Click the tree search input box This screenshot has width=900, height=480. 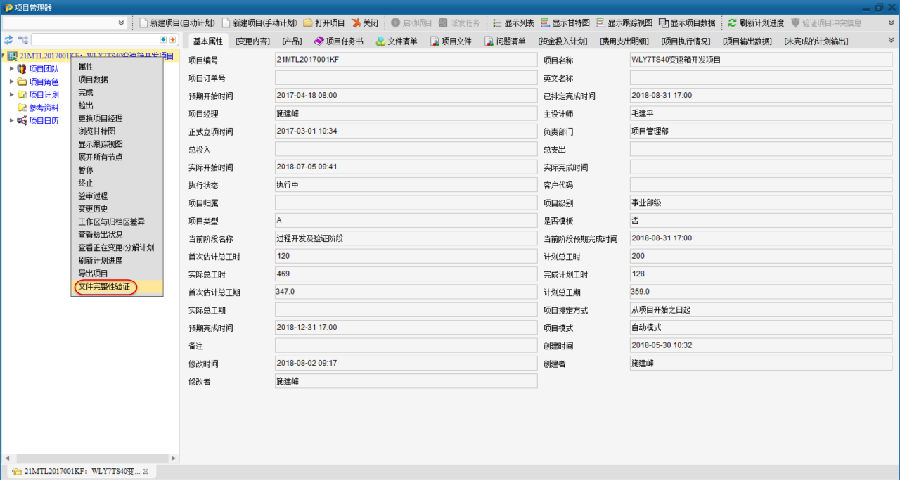pyautogui.click(x=95, y=40)
